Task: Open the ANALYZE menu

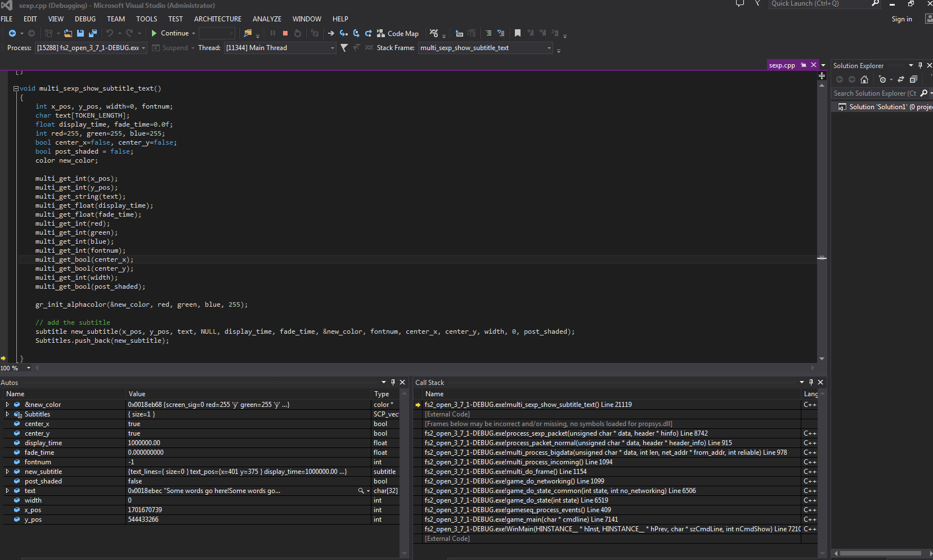Action: point(267,19)
